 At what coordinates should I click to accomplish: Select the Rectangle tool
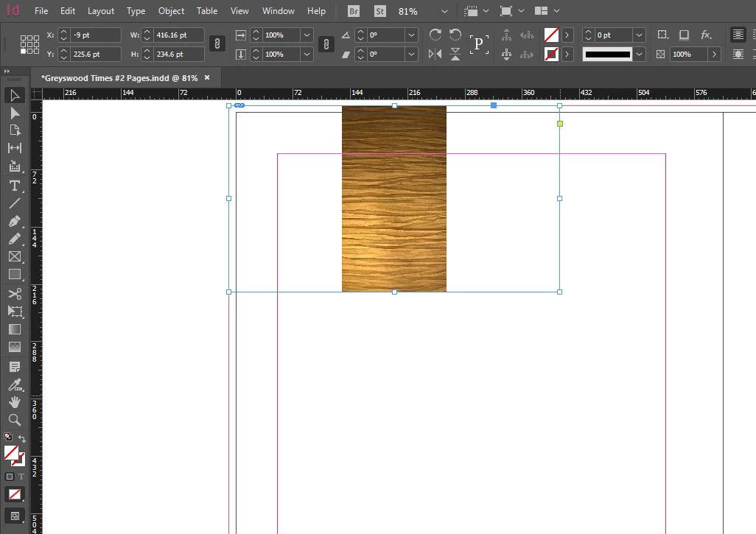[15, 275]
